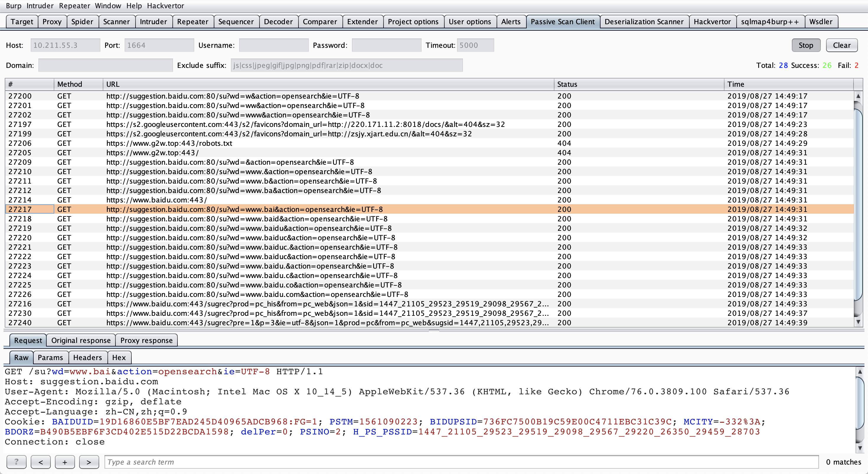Switch to the Hex view of the request
This screenshot has height=474, width=868.
pos(119,357)
